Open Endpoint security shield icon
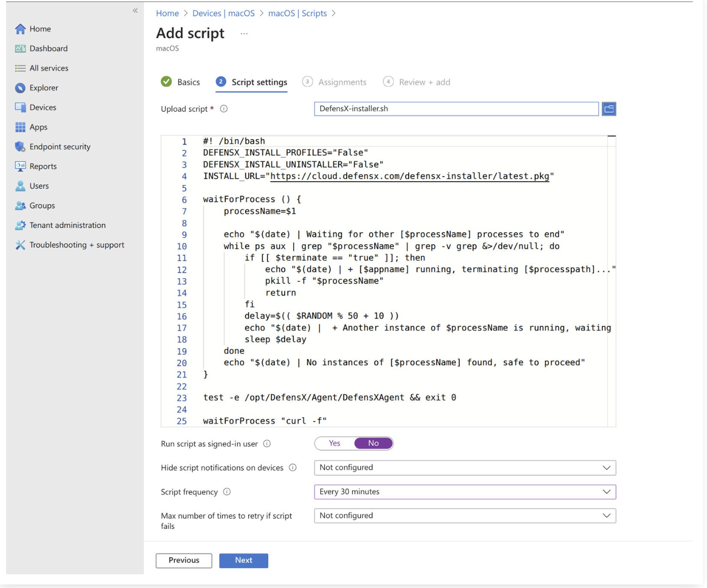The width and height of the screenshot is (707, 588). point(20,147)
